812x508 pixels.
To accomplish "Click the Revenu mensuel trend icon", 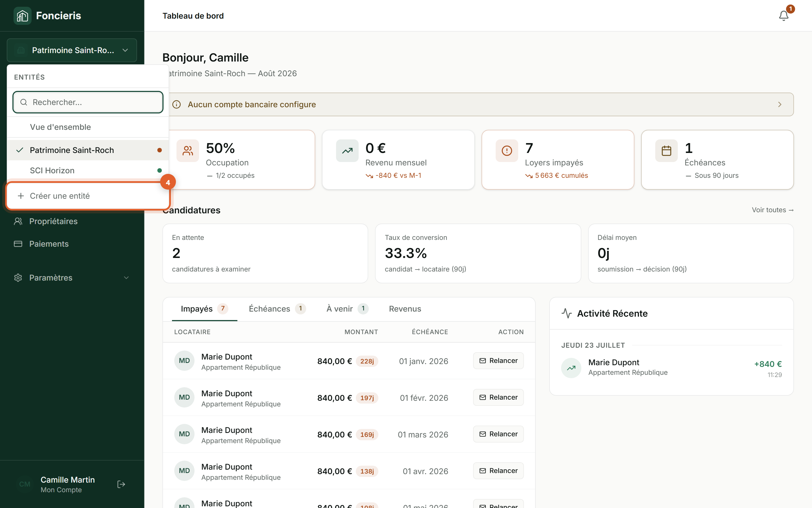I will (x=347, y=150).
